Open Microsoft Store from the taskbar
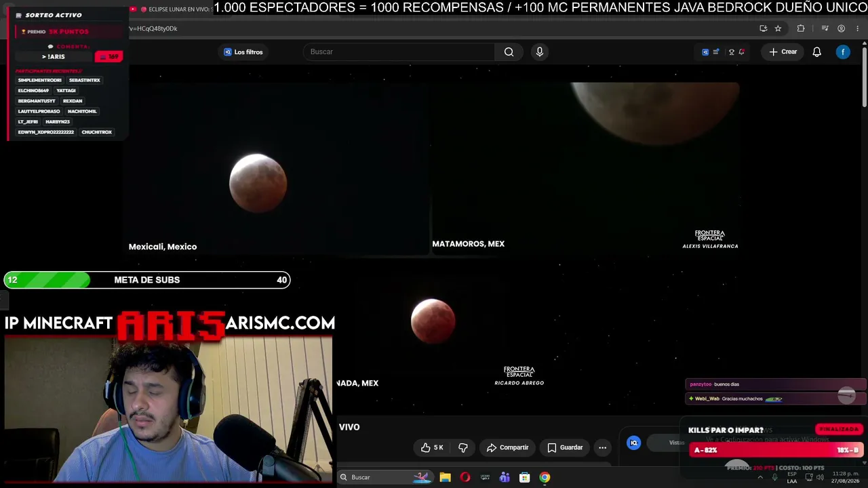The width and height of the screenshot is (868, 488). (x=524, y=477)
